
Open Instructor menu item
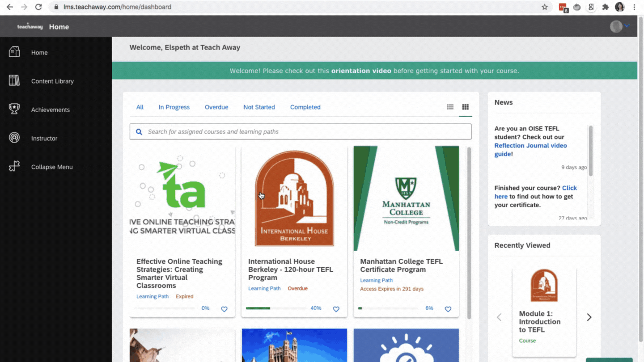coord(44,139)
